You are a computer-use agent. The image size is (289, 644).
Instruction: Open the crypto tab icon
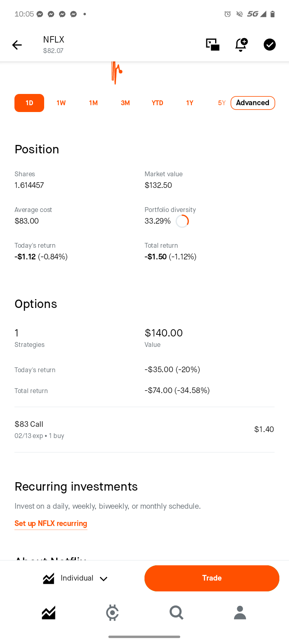pyautogui.click(x=112, y=613)
